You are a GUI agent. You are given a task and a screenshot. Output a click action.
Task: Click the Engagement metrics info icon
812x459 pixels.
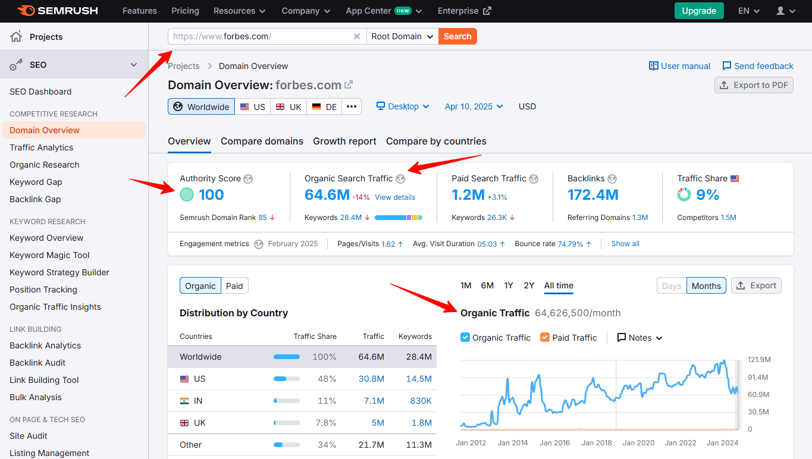(259, 244)
